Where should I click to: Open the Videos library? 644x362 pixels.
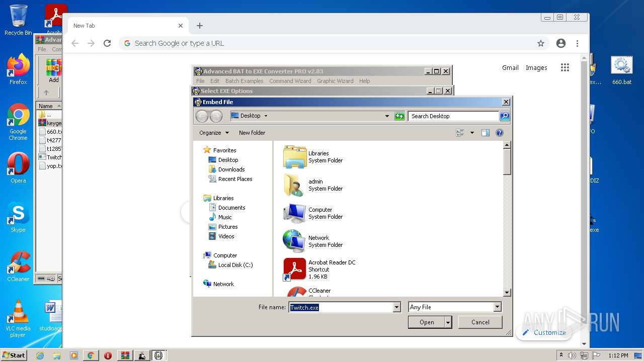click(226, 236)
